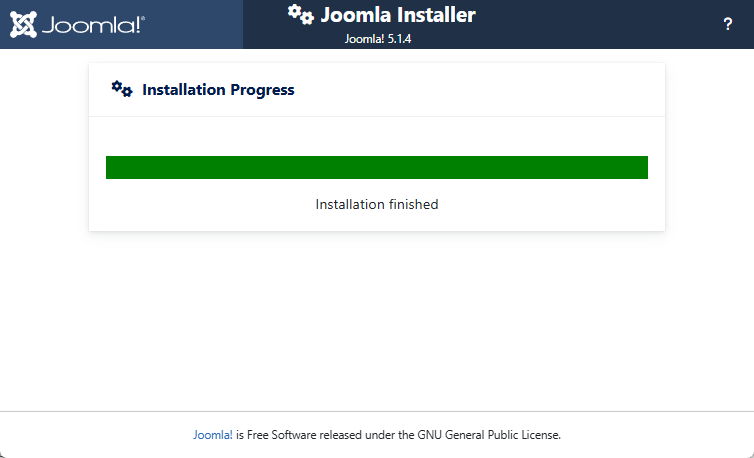Click the dark navy header bar background
The width and height of the screenshot is (754, 458).
601,24
